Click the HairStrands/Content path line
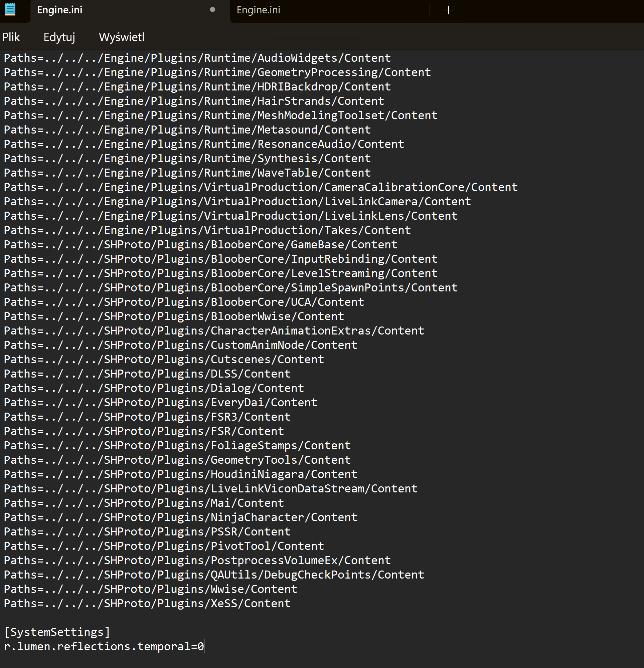Screen dimensions: 644x668 [x=194, y=101]
